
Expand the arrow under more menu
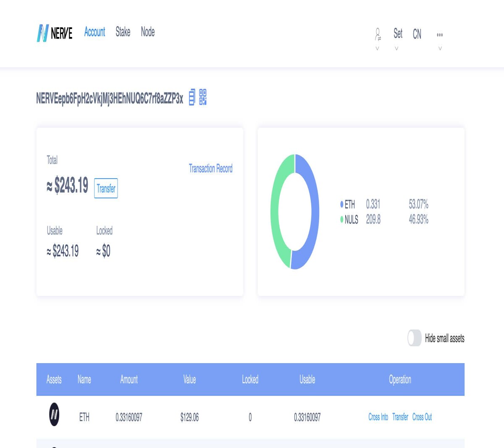440,48
